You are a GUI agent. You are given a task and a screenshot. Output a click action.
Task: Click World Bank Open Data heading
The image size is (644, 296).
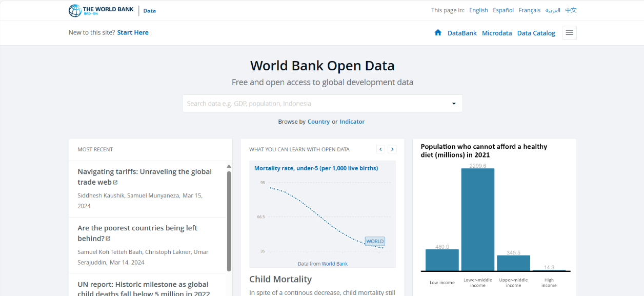click(x=323, y=66)
